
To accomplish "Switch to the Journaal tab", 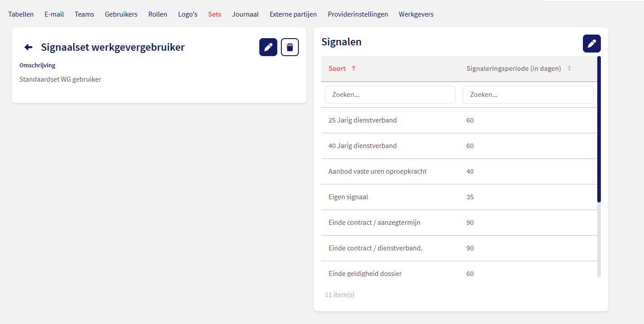I will (x=245, y=14).
